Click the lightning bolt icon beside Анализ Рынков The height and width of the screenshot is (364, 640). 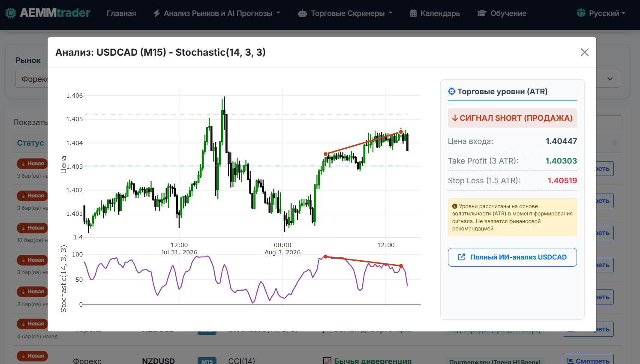157,13
